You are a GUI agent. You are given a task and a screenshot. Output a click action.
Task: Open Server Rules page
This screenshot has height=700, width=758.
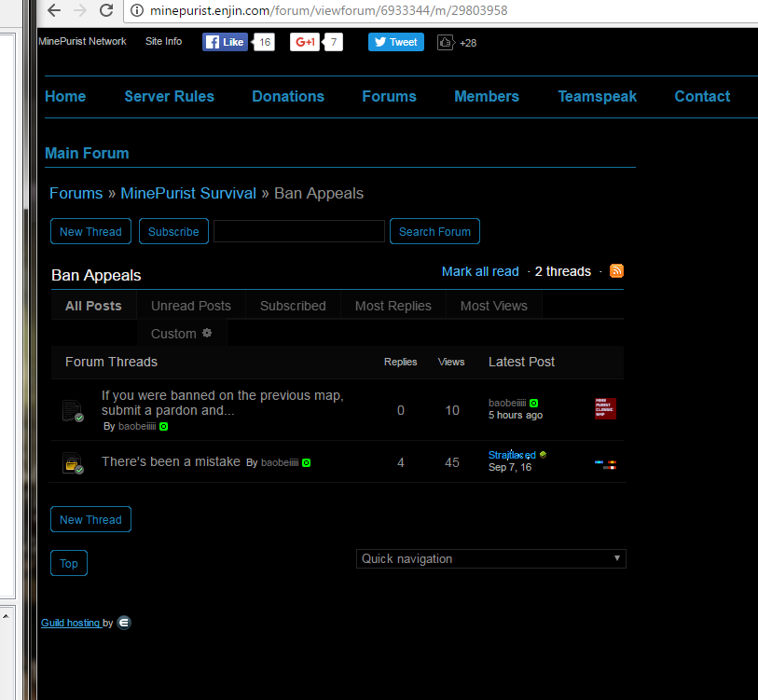pos(169,96)
